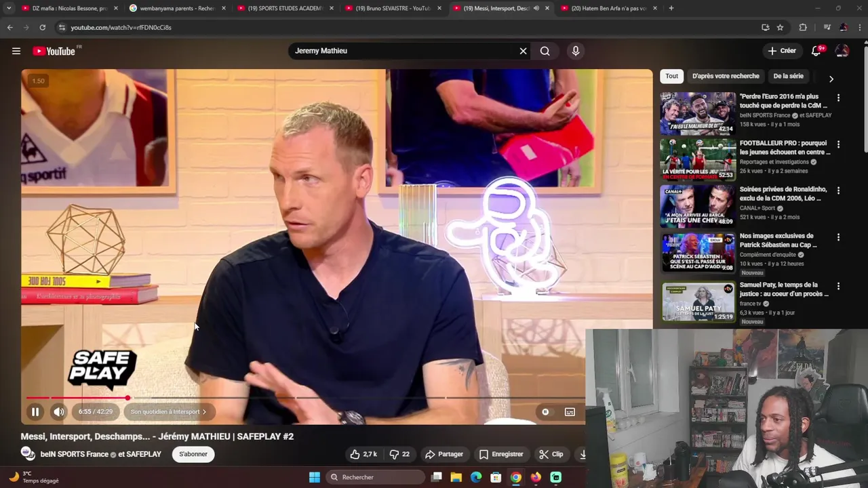Open Firefox from the taskbar

(536, 477)
